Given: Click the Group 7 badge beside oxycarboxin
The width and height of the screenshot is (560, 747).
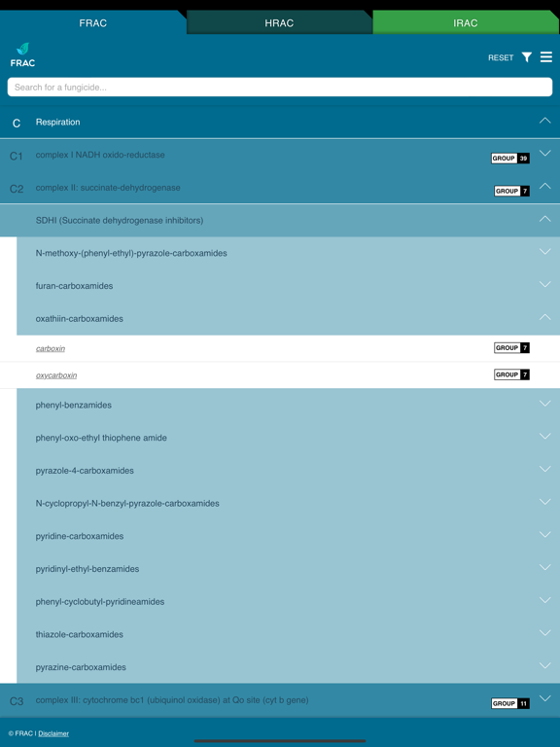Looking at the screenshot, I should (511, 374).
